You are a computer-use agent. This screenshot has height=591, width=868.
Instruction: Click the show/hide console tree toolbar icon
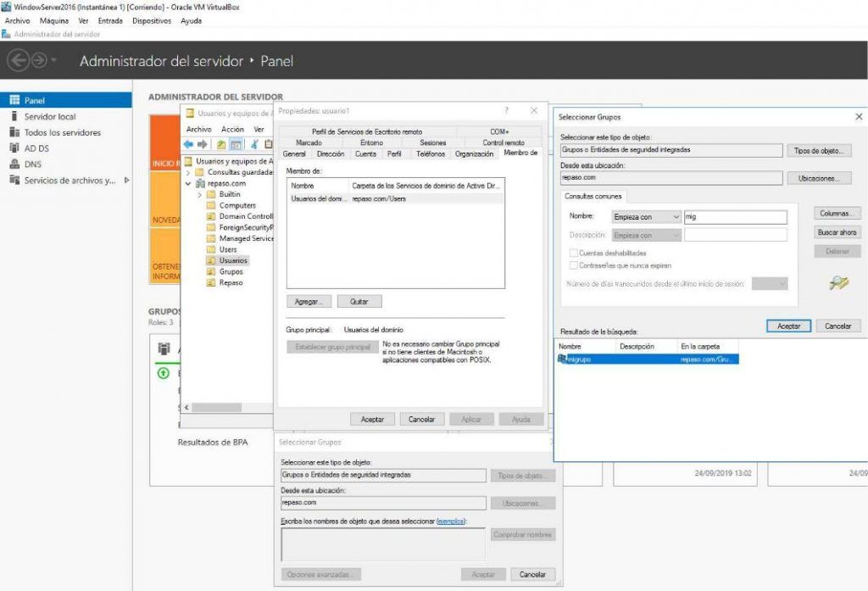[236, 144]
